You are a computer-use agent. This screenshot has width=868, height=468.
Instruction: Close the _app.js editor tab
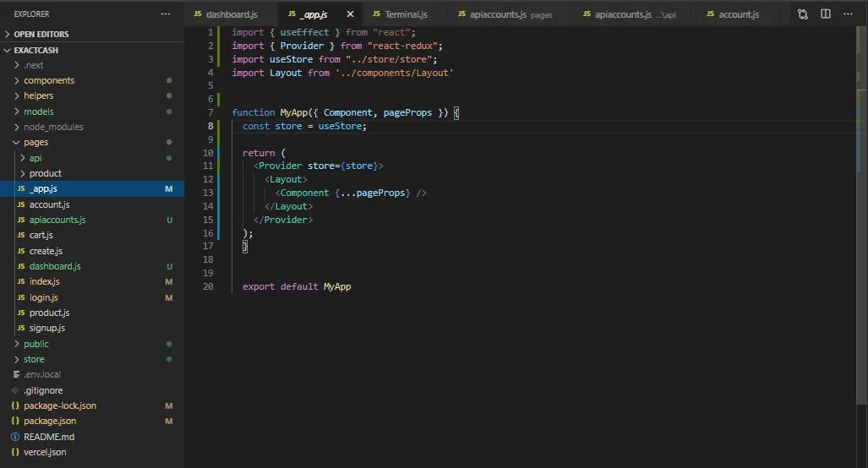click(x=350, y=14)
